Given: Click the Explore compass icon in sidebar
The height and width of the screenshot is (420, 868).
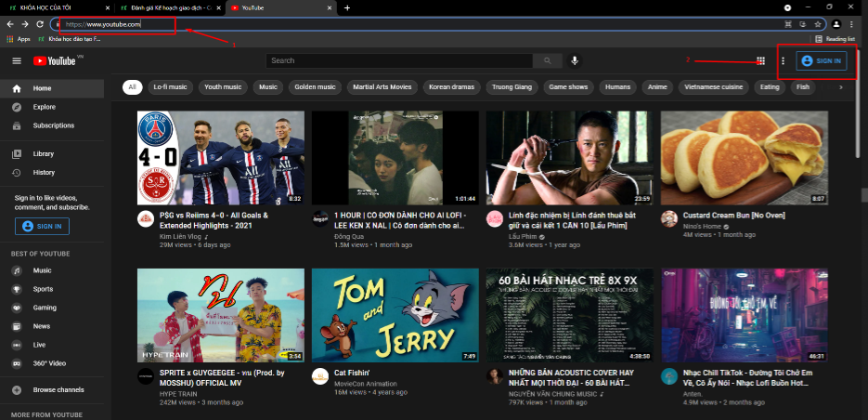Looking at the screenshot, I should (16, 107).
